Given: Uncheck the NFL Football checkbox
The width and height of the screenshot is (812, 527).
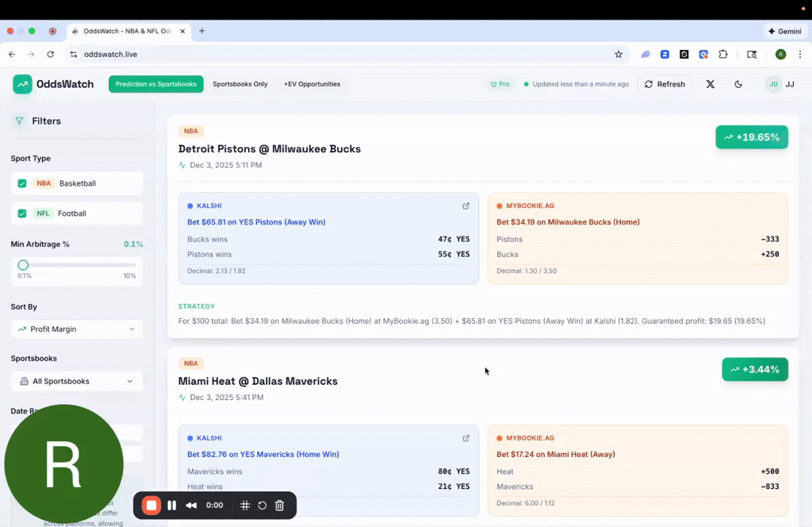Looking at the screenshot, I should (21, 213).
